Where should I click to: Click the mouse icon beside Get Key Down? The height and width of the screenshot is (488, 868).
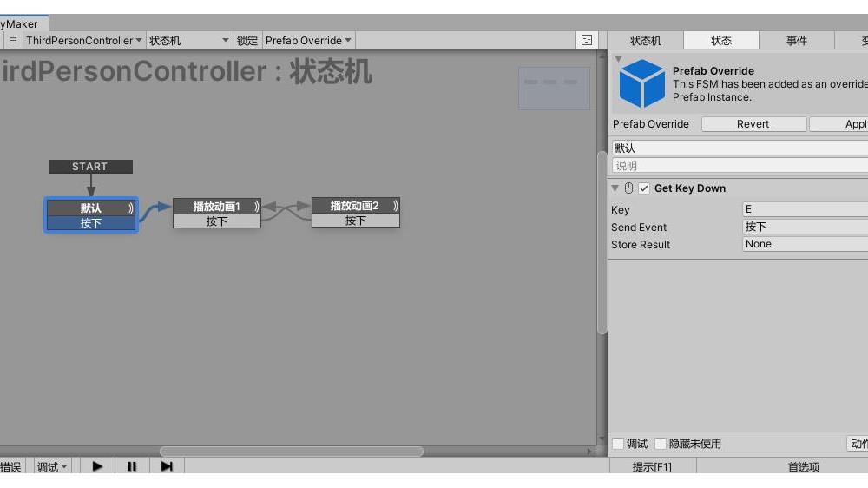pos(629,188)
